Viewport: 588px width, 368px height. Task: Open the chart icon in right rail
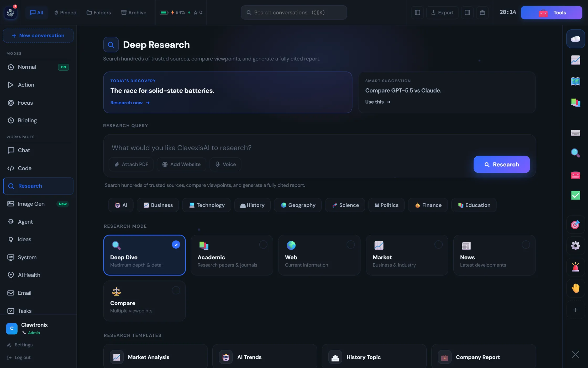click(x=575, y=60)
